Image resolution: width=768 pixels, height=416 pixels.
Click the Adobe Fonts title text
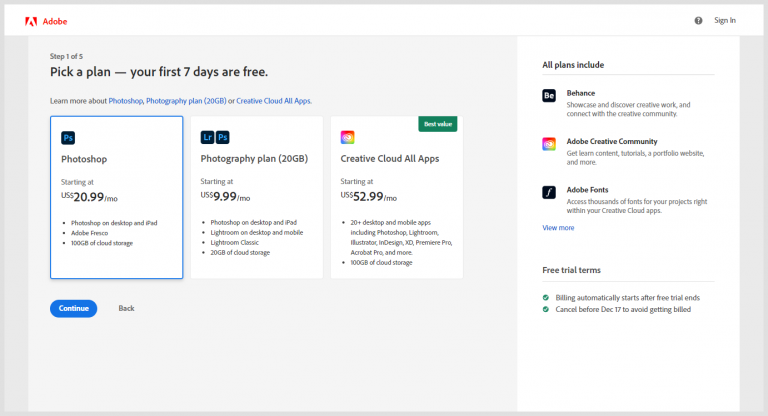[588, 190]
